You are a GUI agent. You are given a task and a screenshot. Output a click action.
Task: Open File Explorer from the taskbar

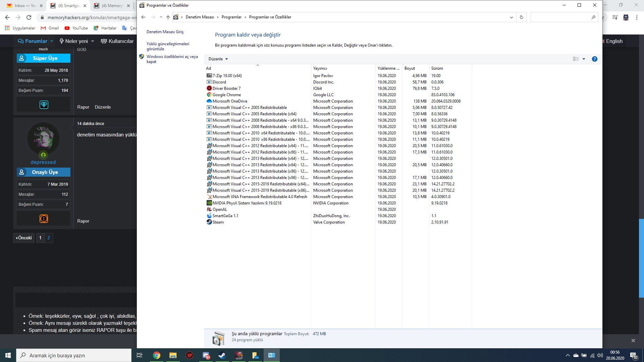coord(173,355)
